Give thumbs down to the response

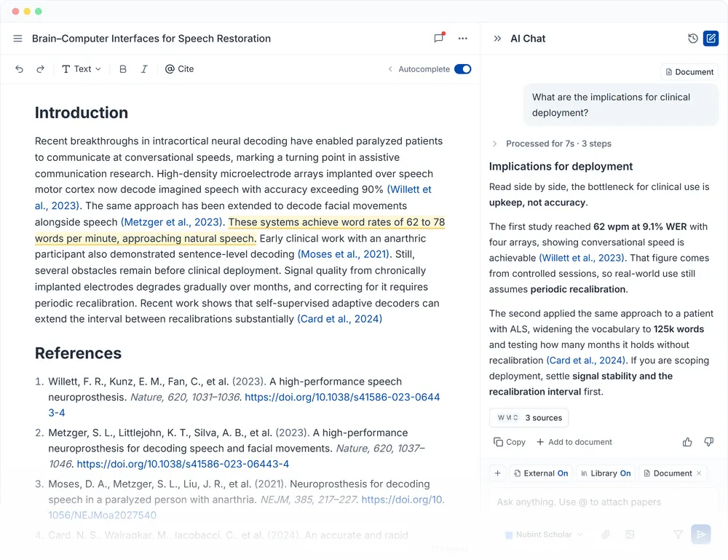[708, 442]
